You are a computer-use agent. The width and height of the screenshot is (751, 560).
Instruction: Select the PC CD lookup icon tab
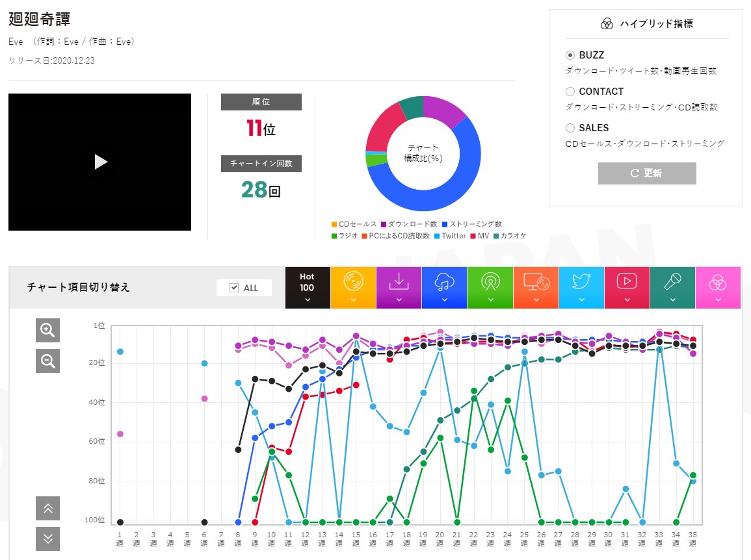(536, 288)
